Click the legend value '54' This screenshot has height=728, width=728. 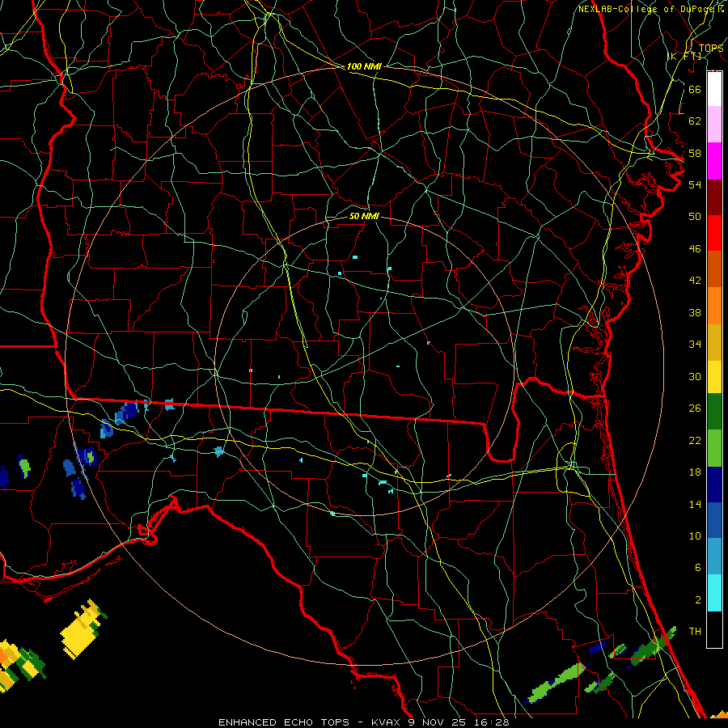[x=695, y=184]
